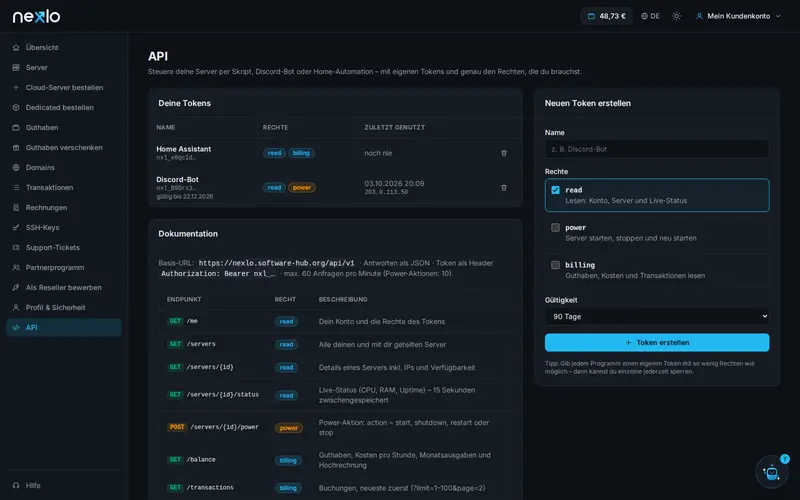Click the 'noch nie' last-used cell
Image resolution: width=800 pixels, height=500 pixels.
click(378, 153)
